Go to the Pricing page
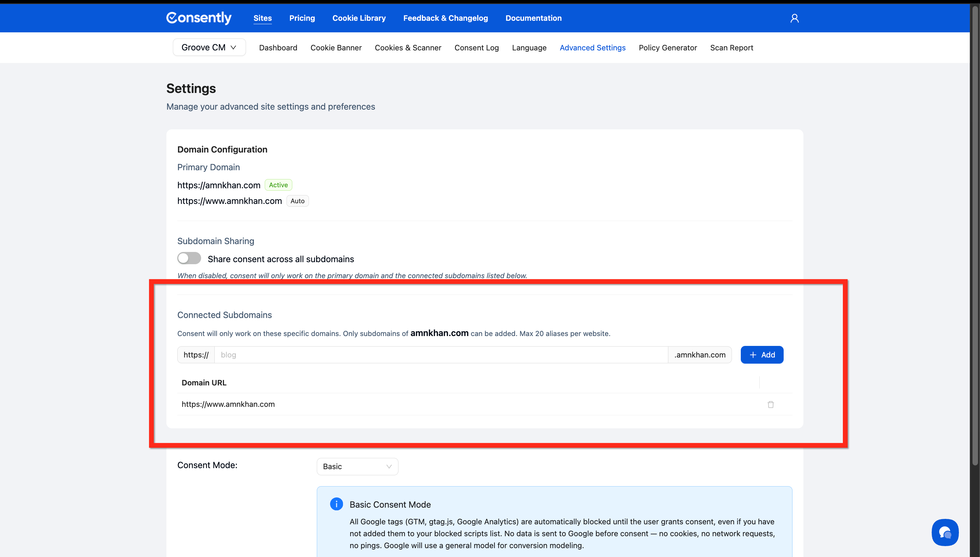This screenshot has height=557, width=980. coord(301,18)
